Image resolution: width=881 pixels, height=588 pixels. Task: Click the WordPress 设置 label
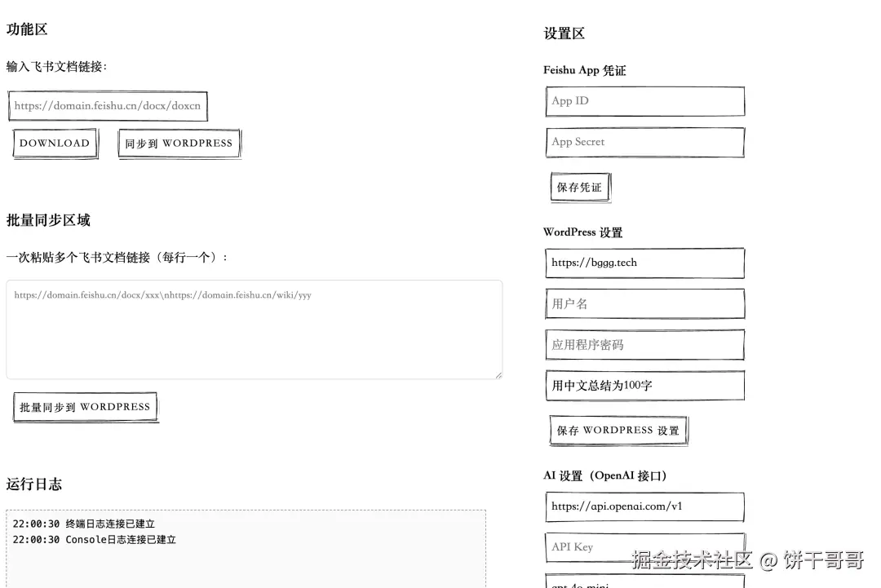(x=582, y=232)
